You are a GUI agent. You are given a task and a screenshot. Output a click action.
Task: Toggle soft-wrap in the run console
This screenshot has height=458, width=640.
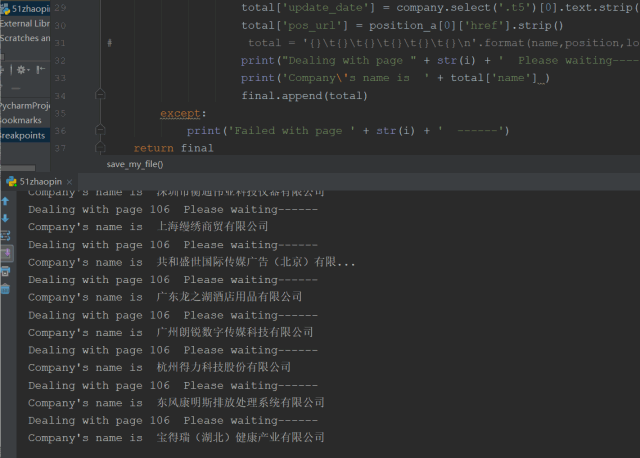(6, 236)
